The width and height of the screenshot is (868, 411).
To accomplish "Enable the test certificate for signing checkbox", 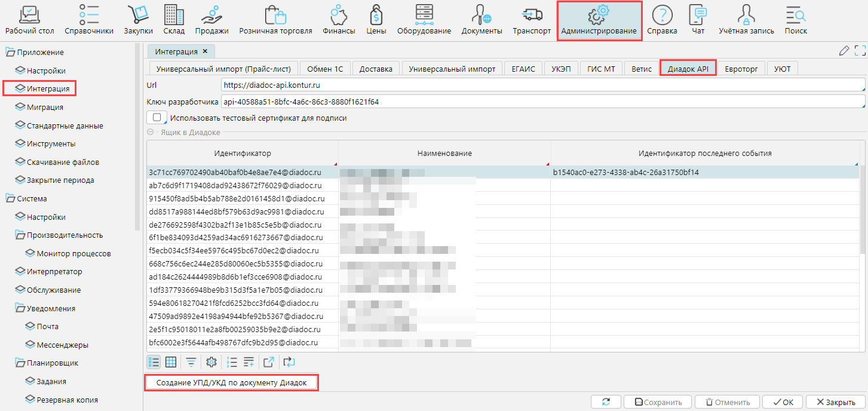I will tap(157, 118).
